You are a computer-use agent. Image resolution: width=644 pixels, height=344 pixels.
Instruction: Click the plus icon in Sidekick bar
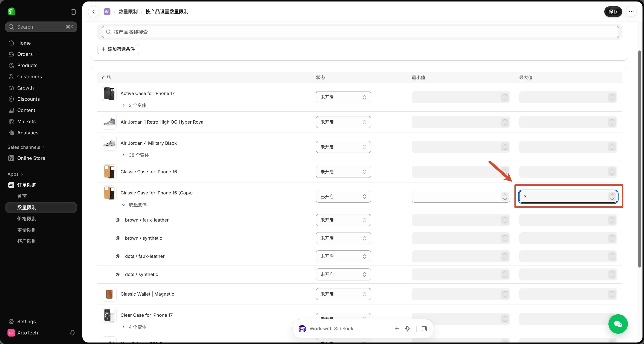pos(397,328)
